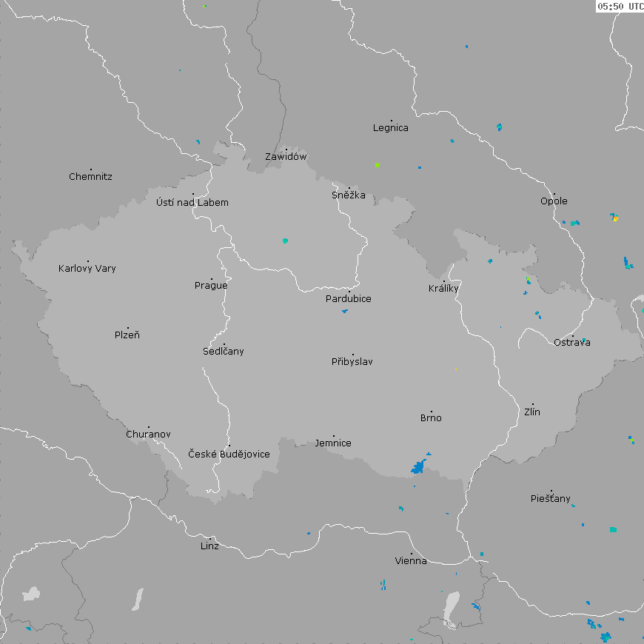The image size is (644, 644).
Task: Click the Karlovy Vary label
Action: click(x=87, y=269)
